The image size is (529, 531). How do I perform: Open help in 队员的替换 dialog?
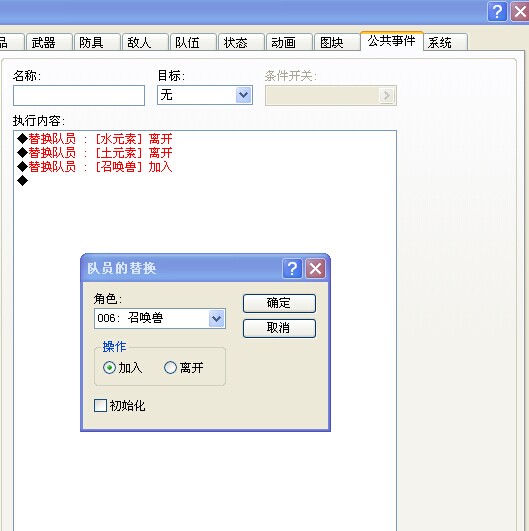click(292, 269)
